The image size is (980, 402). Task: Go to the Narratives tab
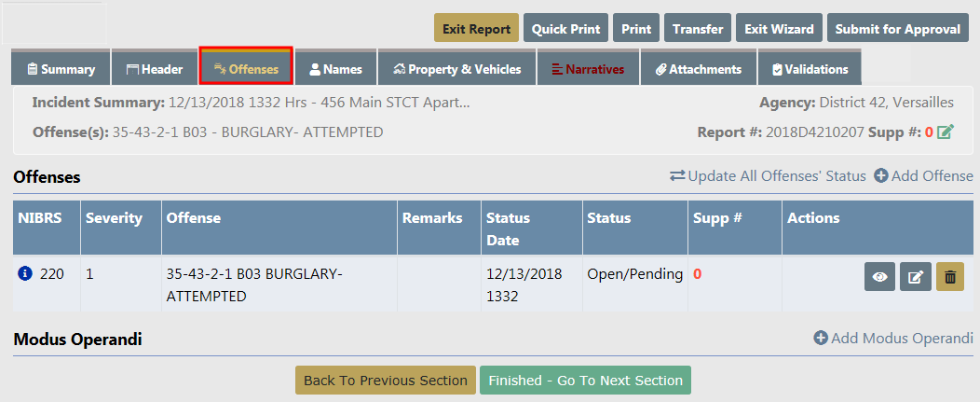587,69
